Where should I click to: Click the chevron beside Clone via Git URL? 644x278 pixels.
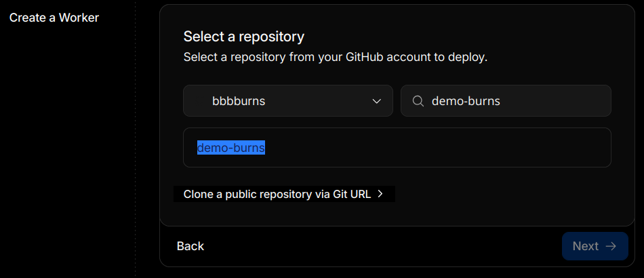tap(381, 194)
